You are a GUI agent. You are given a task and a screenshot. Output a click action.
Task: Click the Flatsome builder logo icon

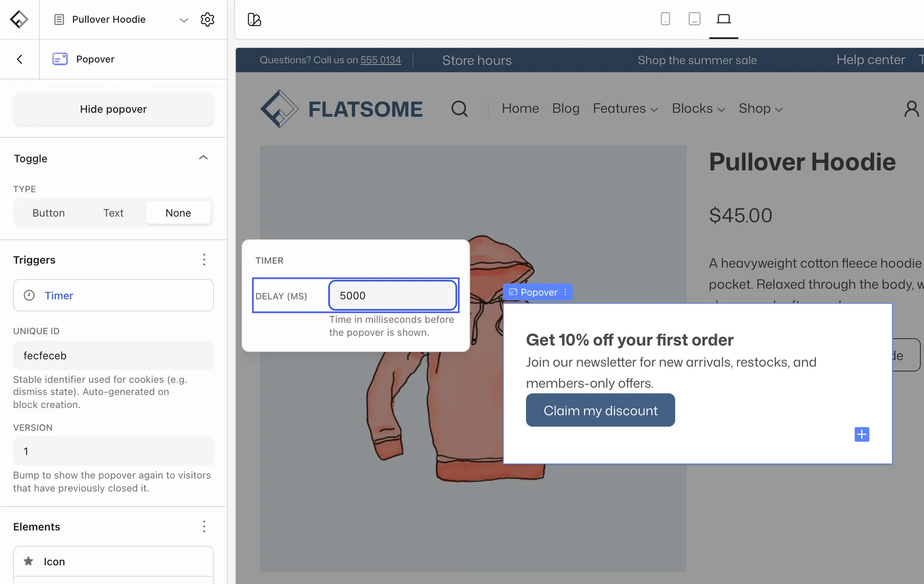click(x=19, y=20)
